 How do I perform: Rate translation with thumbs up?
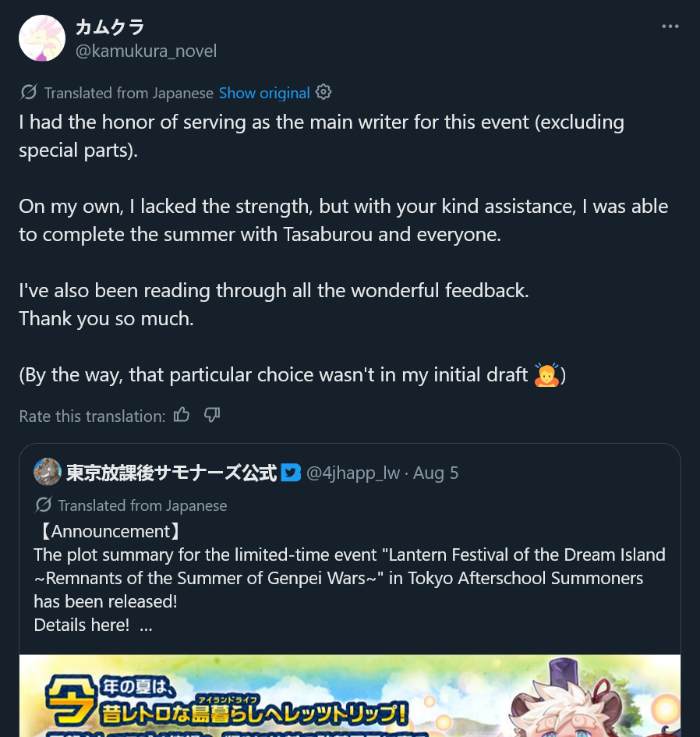click(182, 415)
